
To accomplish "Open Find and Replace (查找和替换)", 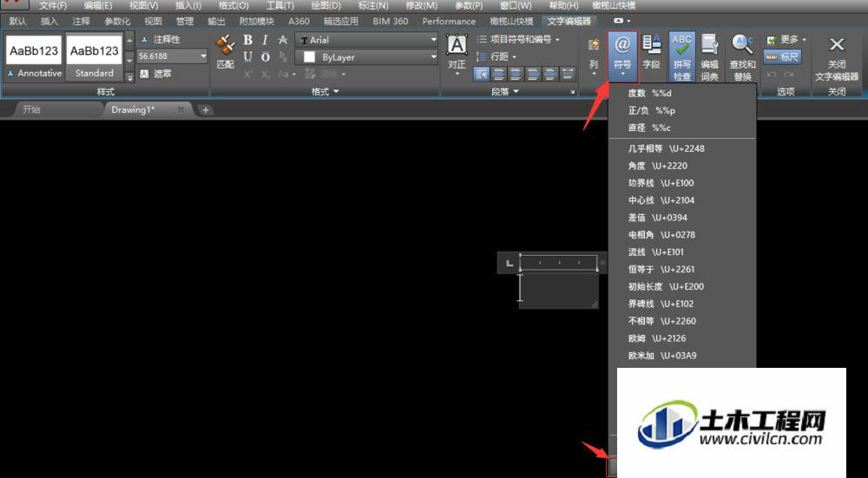I will pyautogui.click(x=742, y=57).
